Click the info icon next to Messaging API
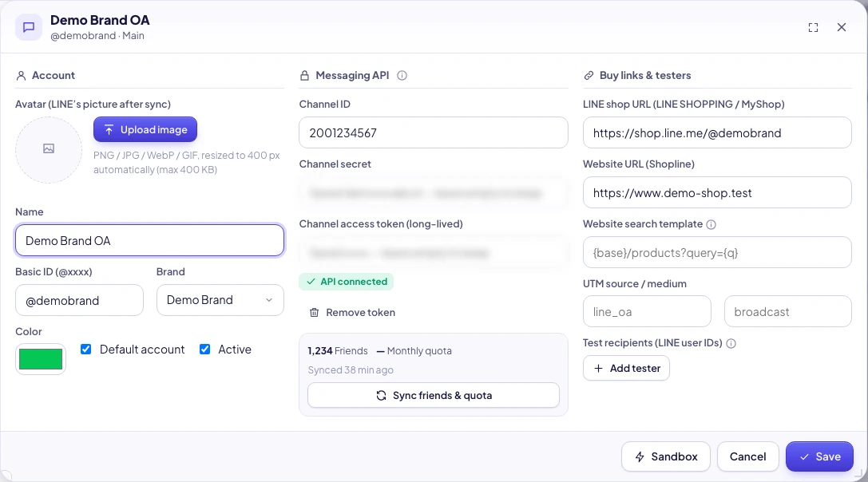 (x=402, y=75)
